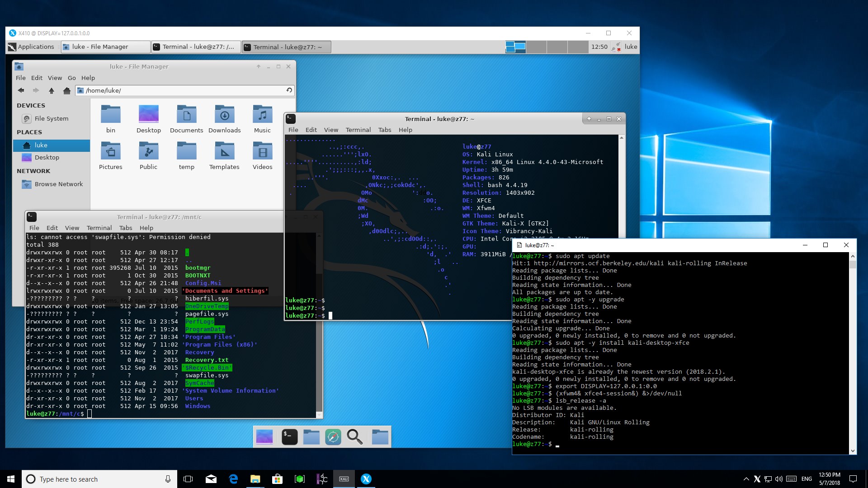Reload the /home/luke/ location
The image size is (868, 488).
click(x=289, y=90)
